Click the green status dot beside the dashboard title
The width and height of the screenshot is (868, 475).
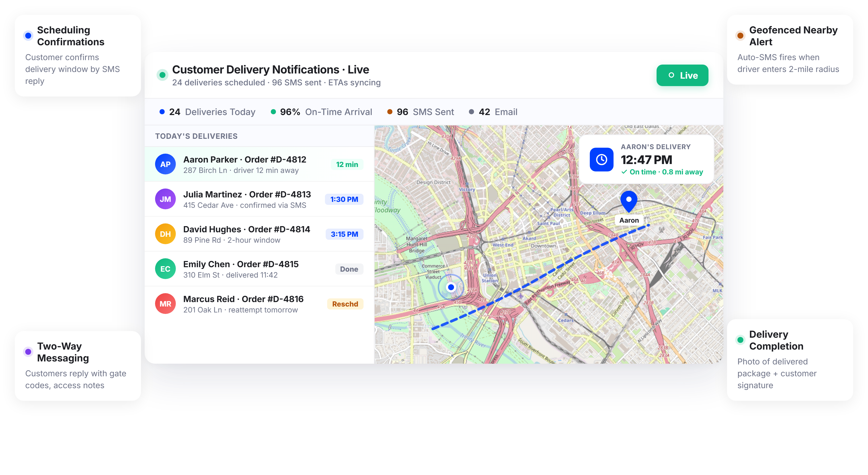tap(162, 75)
